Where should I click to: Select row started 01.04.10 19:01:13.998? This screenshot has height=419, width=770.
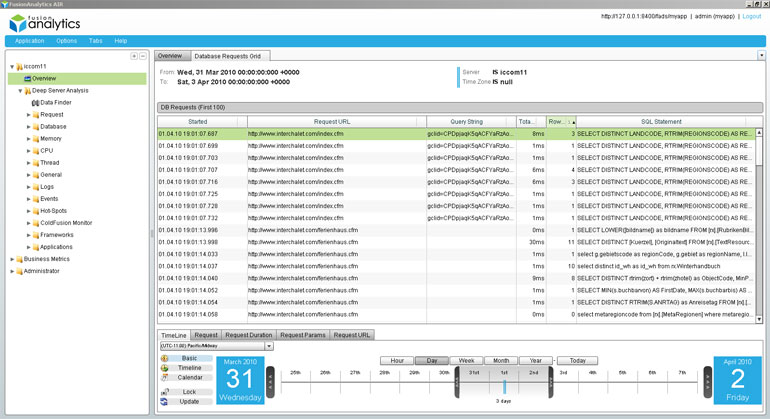tap(456, 242)
